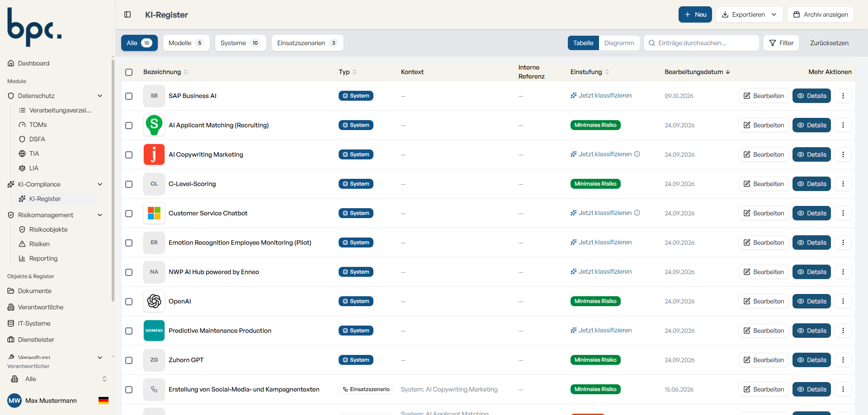Image resolution: width=868 pixels, height=415 pixels.
Task: Collapse the KI-Compliance section
Action: pyautogui.click(x=100, y=184)
